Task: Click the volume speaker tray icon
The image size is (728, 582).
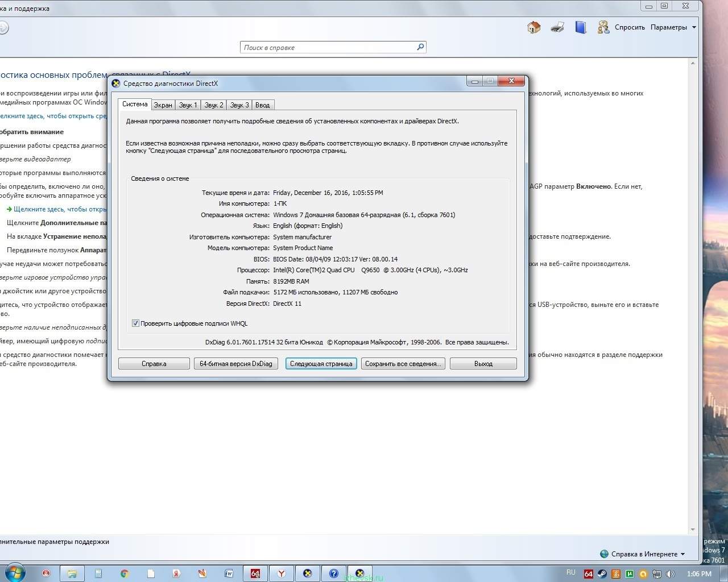Action: [671, 574]
